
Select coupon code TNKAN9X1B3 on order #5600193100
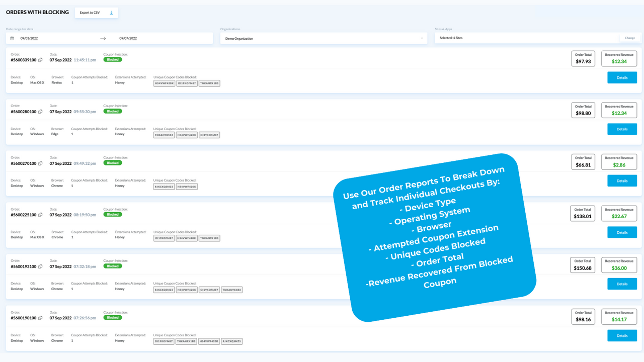pos(232,290)
